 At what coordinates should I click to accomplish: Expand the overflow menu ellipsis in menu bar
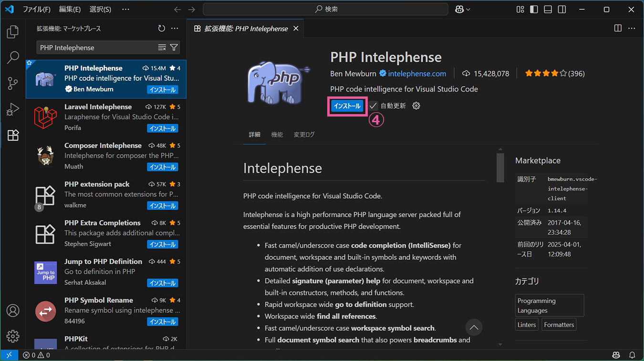(x=125, y=9)
